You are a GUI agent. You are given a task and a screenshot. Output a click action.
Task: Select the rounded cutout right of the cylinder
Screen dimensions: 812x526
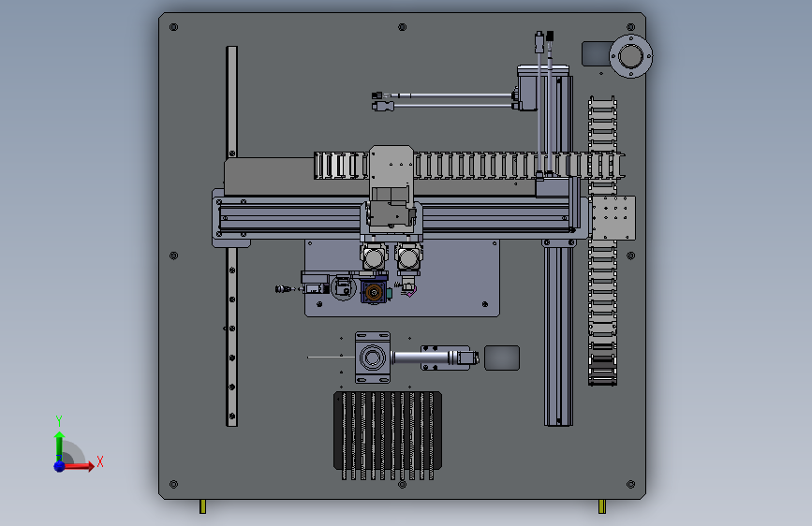[502, 358]
